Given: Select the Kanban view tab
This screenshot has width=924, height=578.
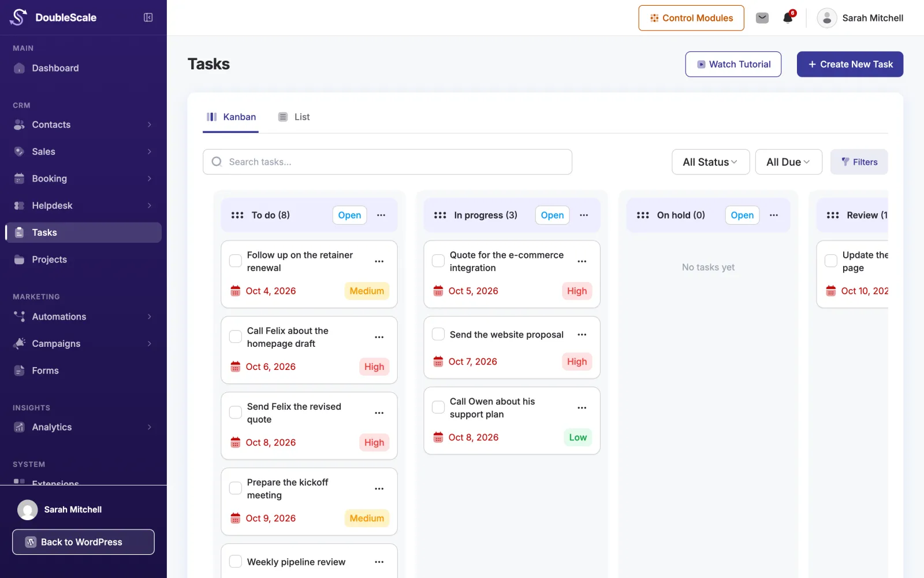Looking at the screenshot, I should (231, 117).
